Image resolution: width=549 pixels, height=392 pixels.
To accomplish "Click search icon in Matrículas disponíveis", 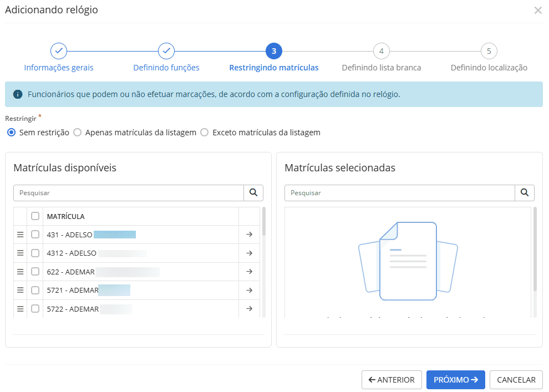I will click(253, 193).
